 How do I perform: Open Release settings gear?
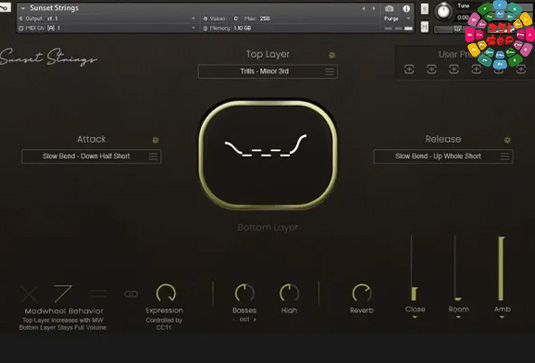(507, 140)
